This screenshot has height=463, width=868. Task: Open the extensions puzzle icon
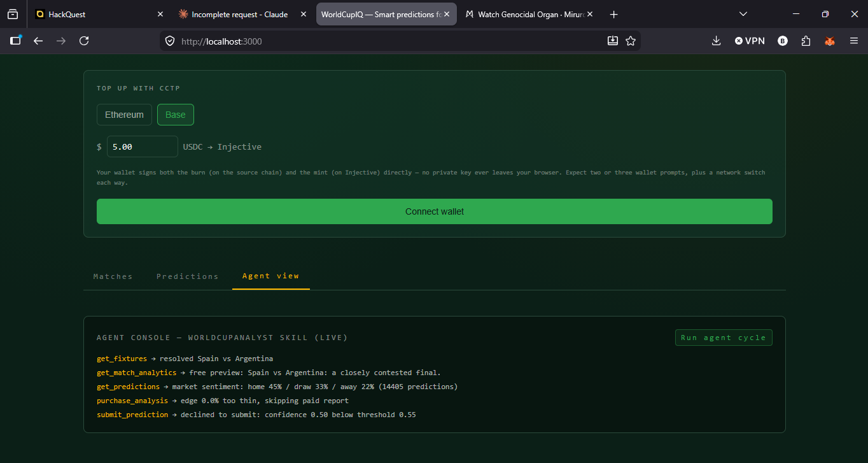click(806, 41)
